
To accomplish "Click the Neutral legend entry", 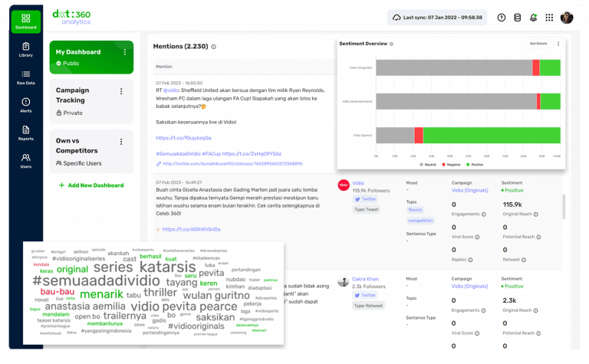I will (428, 165).
